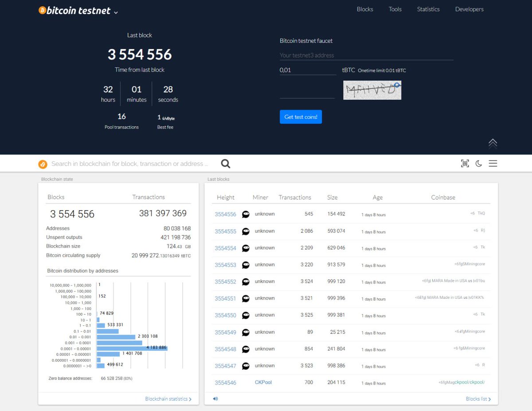The width and height of the screenshot is (532, 411).
Task: Refresh the captcha with the blue icon
Action: click(x=397, y=84)
